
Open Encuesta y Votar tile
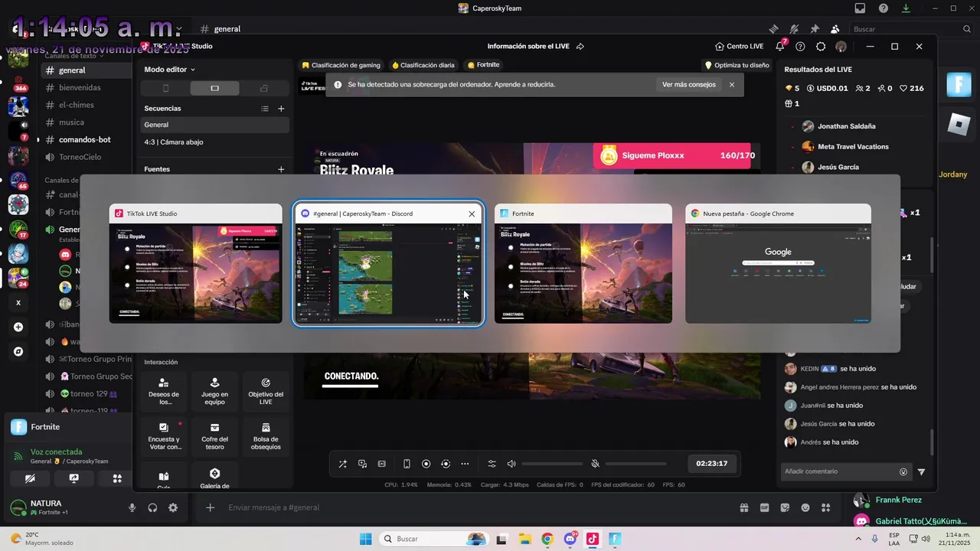pyautogui.click(x=164, y=436)
